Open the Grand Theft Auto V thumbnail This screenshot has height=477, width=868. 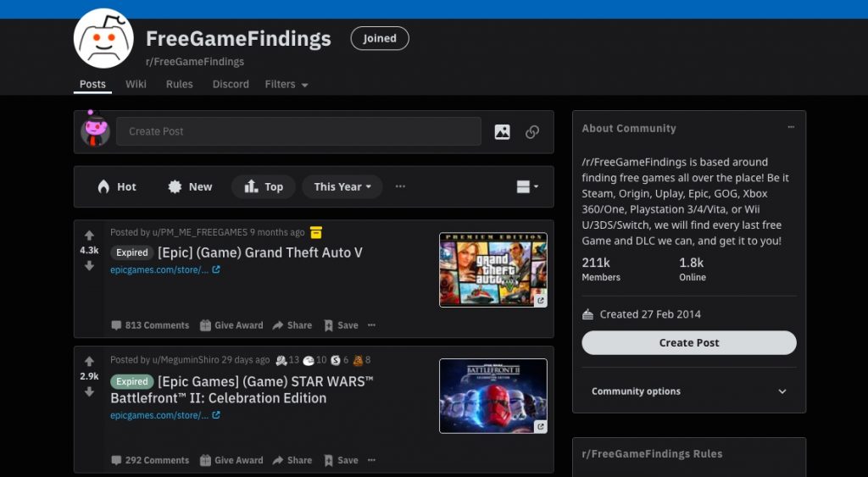click(x=493, y=269)
